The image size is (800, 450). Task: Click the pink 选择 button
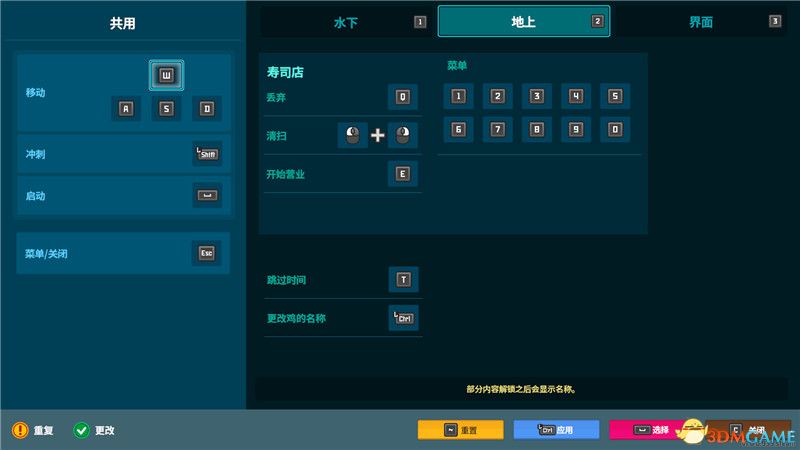pyautogui.click(x=651, y=430)
